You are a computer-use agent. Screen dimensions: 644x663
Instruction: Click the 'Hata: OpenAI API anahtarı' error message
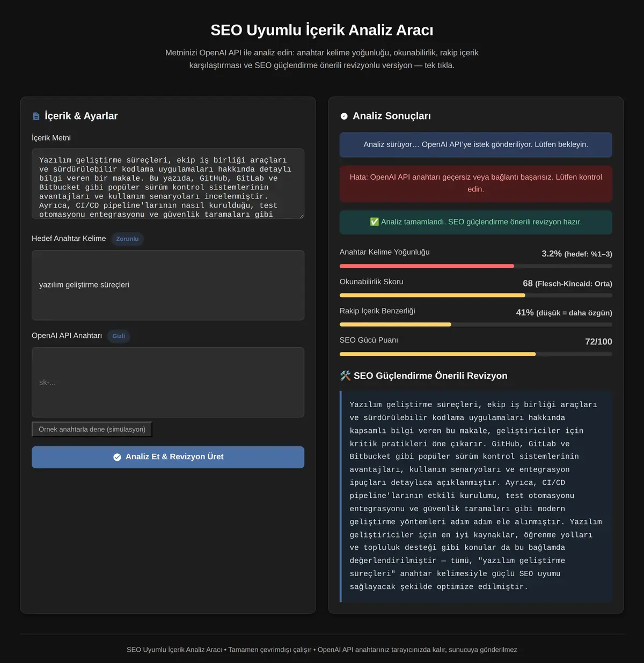pyautogui.click(x=475, y=183)
